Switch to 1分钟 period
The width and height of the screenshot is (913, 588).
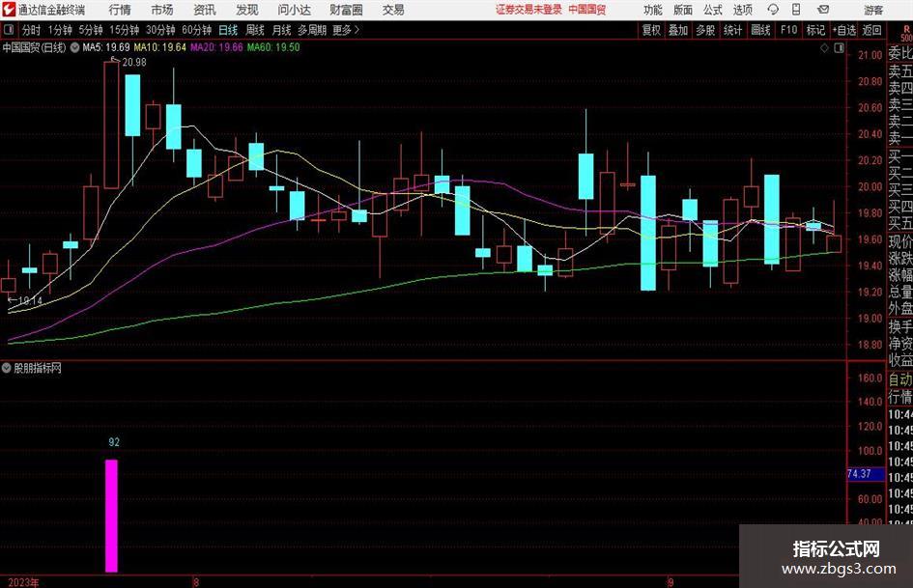(x=60, y=30)
